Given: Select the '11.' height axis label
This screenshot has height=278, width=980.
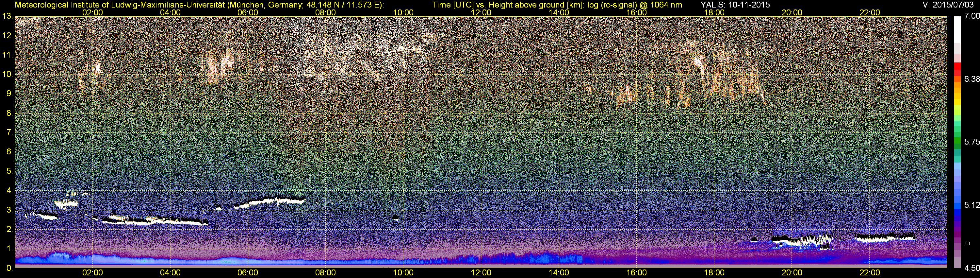Looking at the screenshot, I should (x=8, y=55).
